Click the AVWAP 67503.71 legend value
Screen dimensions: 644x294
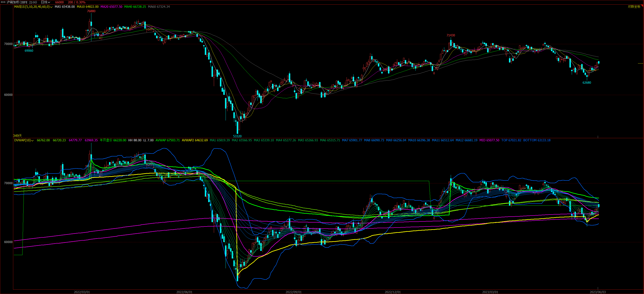pyautogui.click(x=167, y=140)
